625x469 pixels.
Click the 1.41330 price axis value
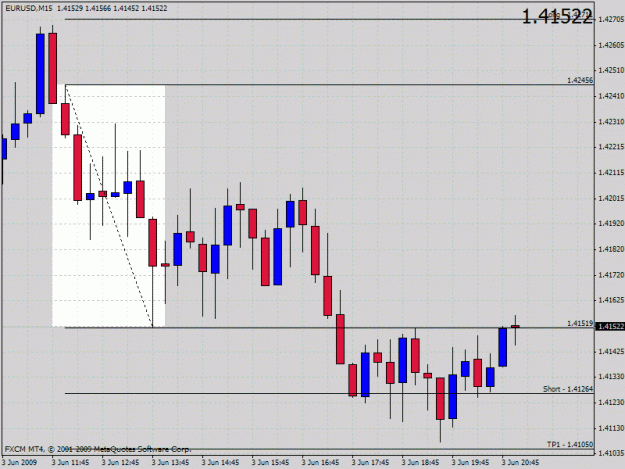611,377
